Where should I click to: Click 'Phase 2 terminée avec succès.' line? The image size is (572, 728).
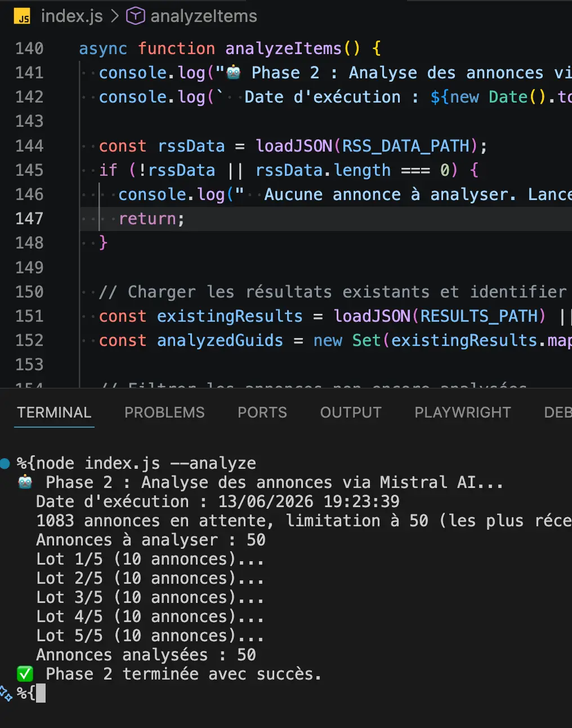tap(184, 674)
